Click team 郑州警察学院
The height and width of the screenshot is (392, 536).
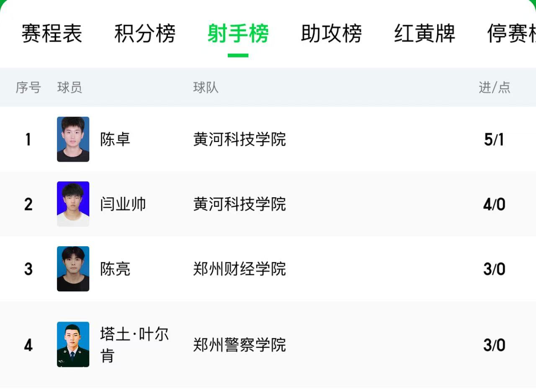[x=240, y=345]
